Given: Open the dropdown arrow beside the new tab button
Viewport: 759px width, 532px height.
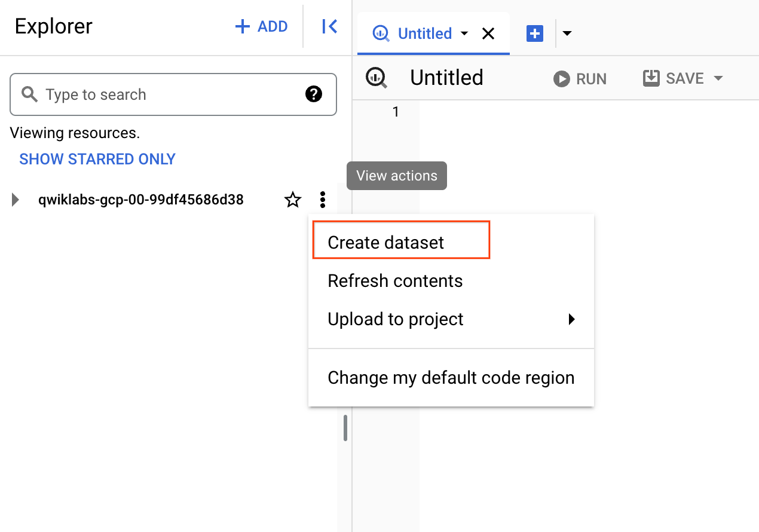Looking at the screenshot, I should tap(567, 33).
